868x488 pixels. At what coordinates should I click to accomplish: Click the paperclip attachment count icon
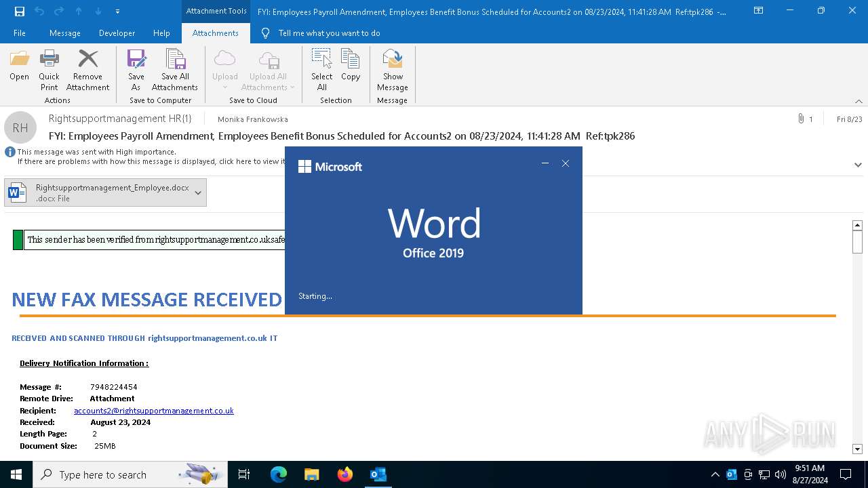[x=802, y=119]
